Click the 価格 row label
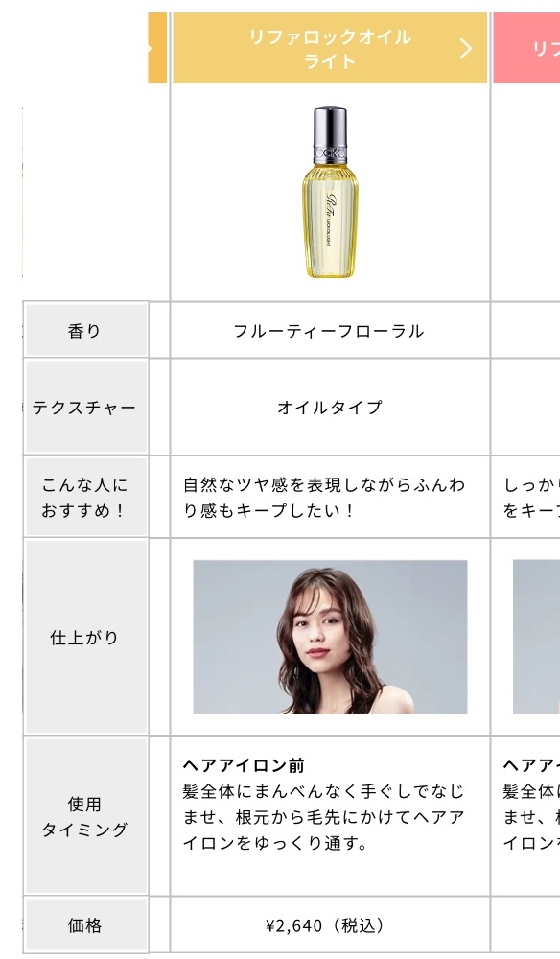560x959 pixels. [x=85, y=925]
